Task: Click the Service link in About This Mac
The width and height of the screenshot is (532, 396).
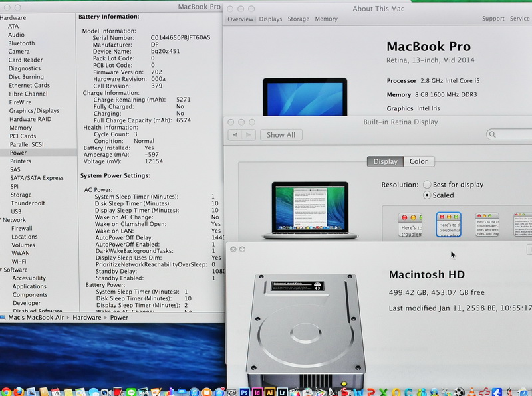Action: [519, 19]
